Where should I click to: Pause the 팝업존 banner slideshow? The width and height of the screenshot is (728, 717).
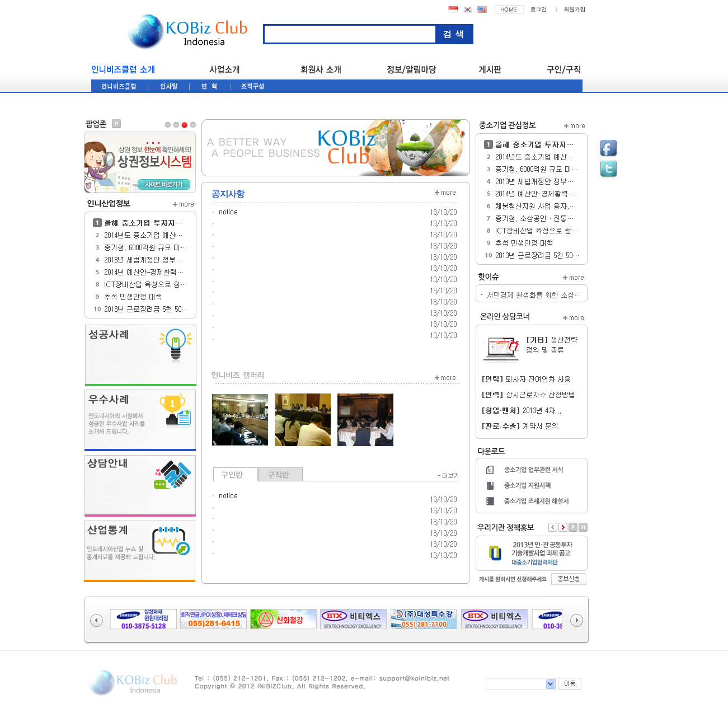coord(116,124)
